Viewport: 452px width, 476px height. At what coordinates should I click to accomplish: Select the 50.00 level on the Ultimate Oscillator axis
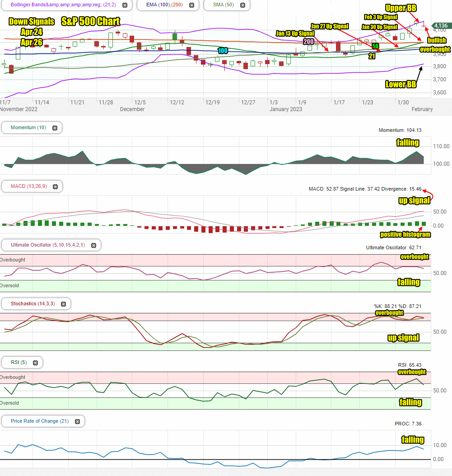(x=440, y=273)
